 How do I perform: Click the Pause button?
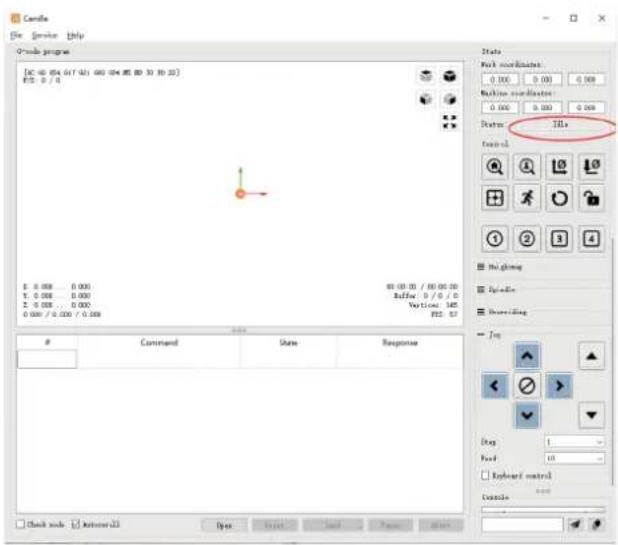[x=390, y=525]
